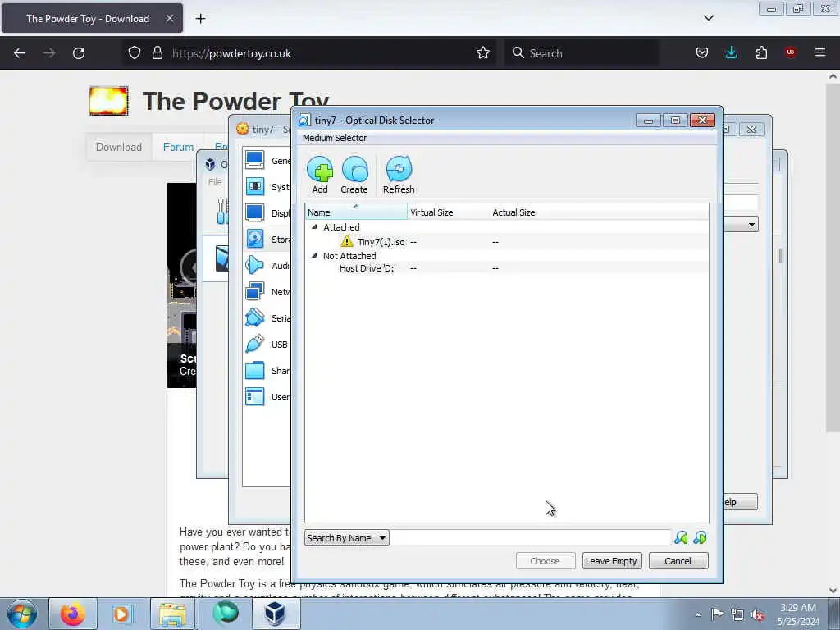The image size is (840, 630).
Task: Click the medium search text field
Action: [531, 538]
